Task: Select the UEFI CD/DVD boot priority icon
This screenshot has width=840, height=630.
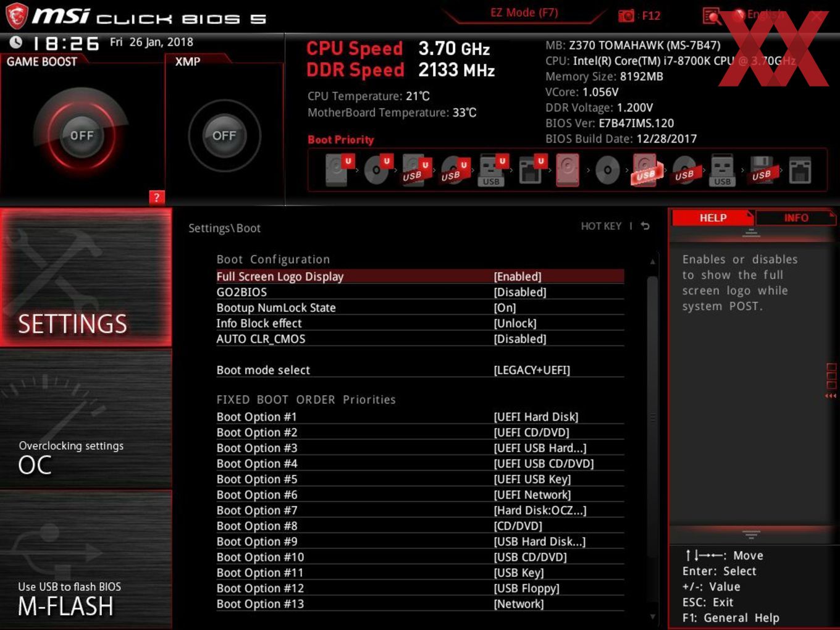Action: pyautogui.click(x=377, y=169)
